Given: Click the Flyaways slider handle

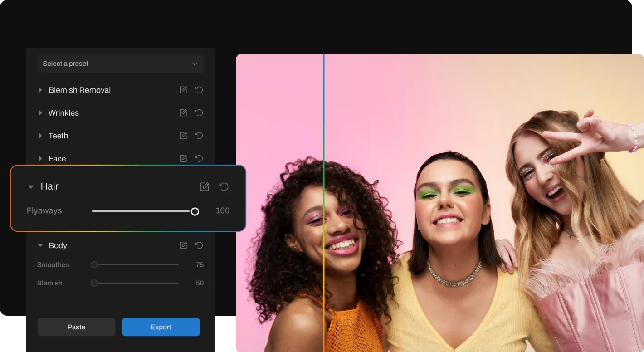Looking at the screenshot, I should click(195, 211).
